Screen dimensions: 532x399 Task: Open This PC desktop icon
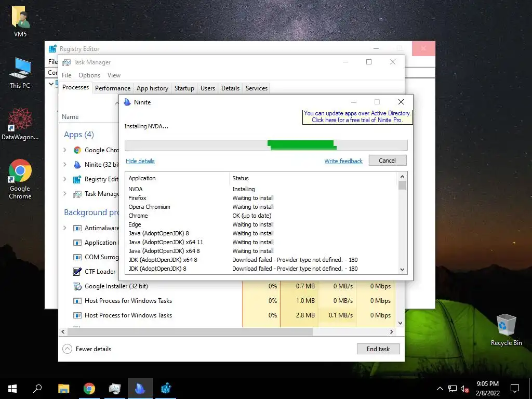[20, 73]
